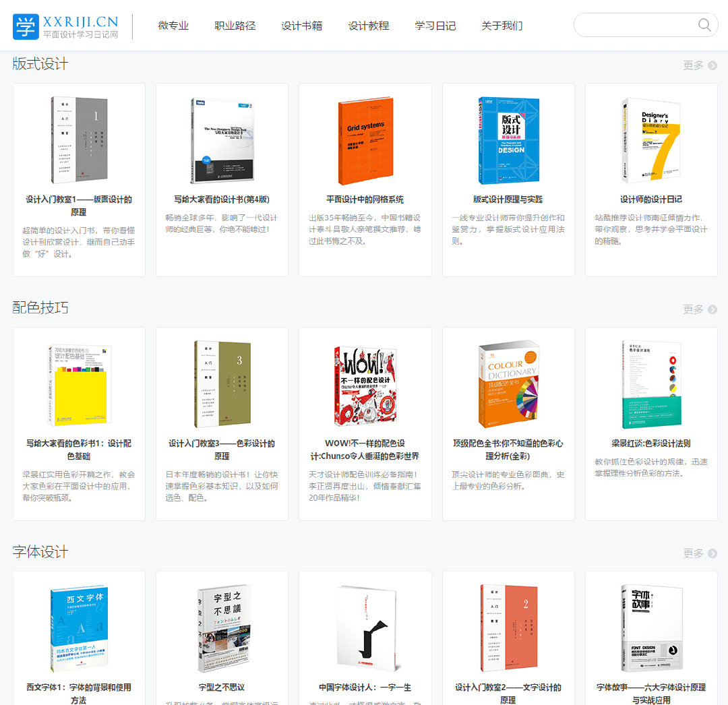Click description starting 顶尖设计师的专业色彩图典
The image size is (728, 705).
tap(508, 481)
